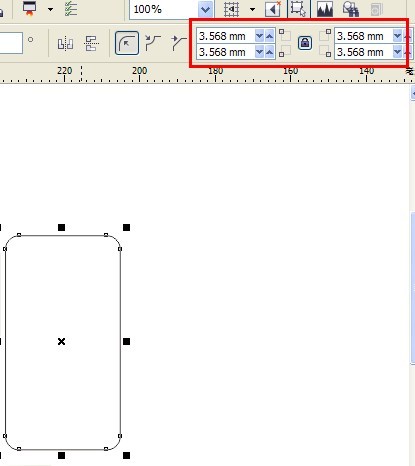Select the Chamfered corner type button
Viewport: 415px width, 466px height.
(x=179, y=43)
